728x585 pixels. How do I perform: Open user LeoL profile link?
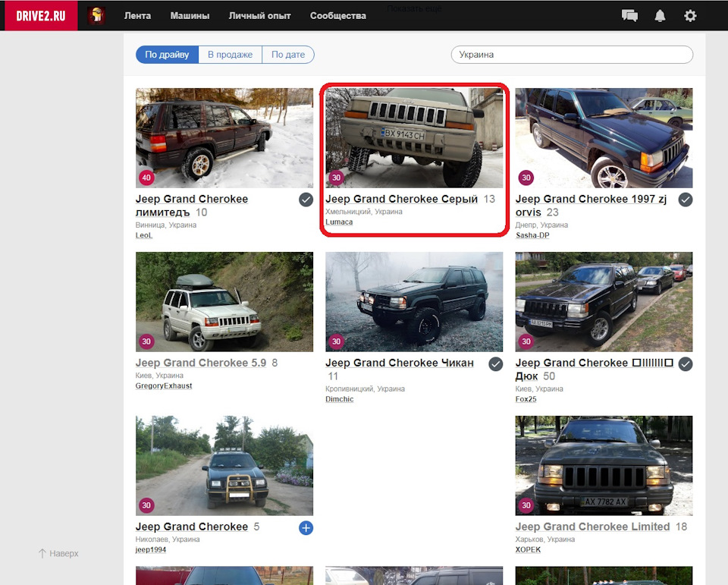[x=143, y=235]
